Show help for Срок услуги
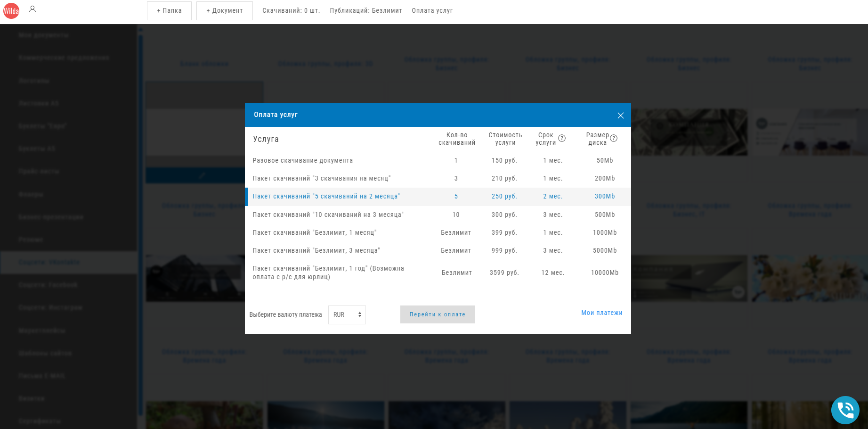This screenshot has width=868, height=429. (x=562, y=138)
